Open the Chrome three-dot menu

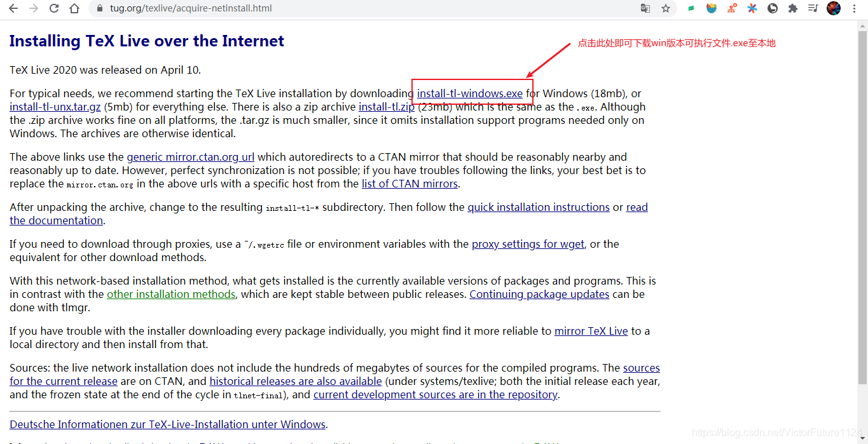point(854,8)
